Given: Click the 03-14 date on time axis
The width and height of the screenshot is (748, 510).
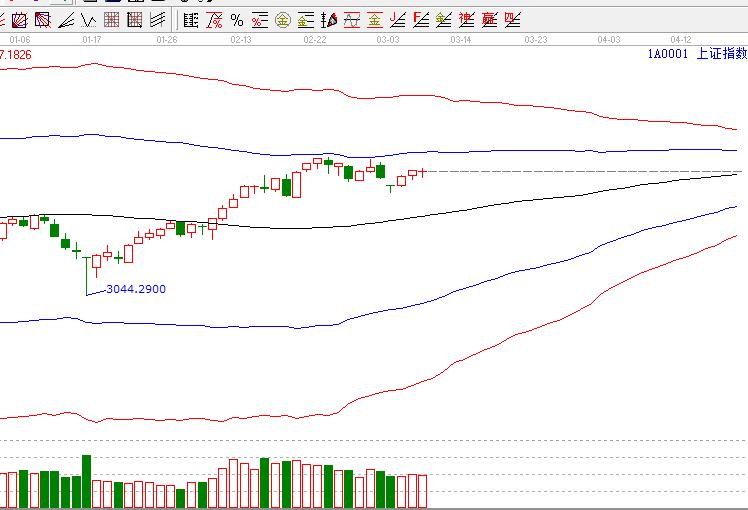Looking at the screenshot, I should pyautogui.click(x=460, y=39).
